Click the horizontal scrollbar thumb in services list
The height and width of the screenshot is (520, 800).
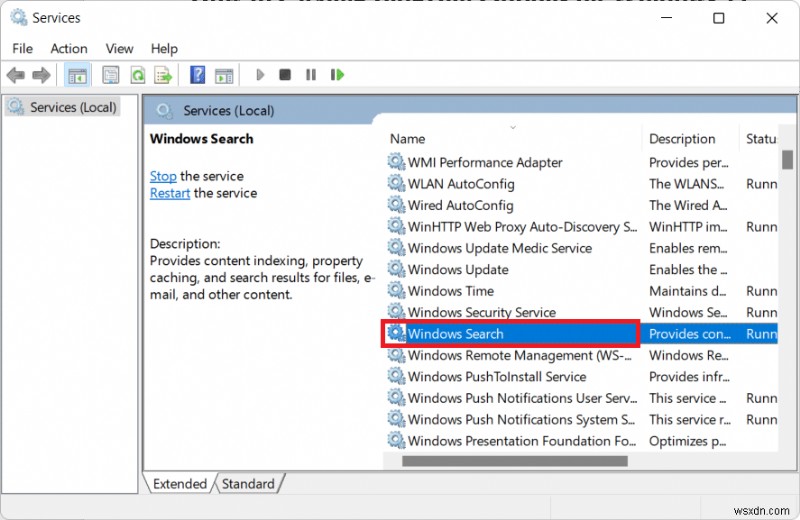coord(515,461)
